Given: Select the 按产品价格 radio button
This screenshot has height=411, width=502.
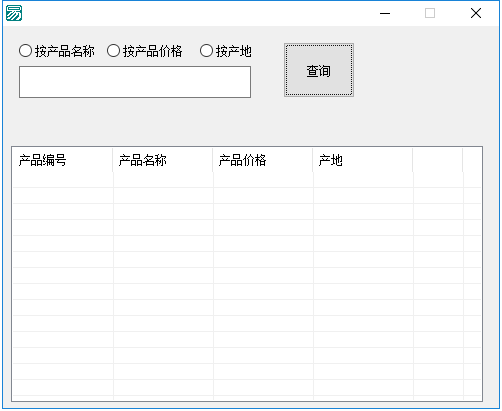Looking at the screenshot, I should point(145,51).
